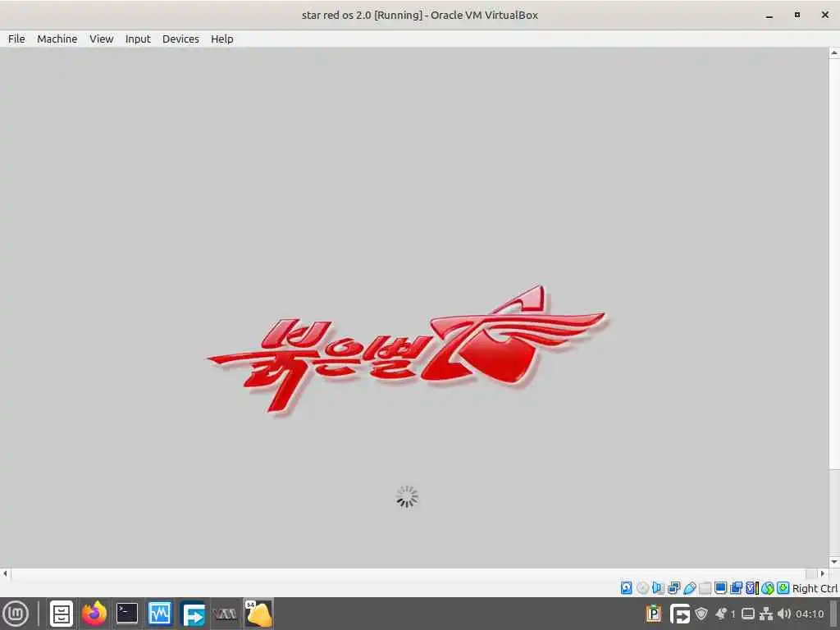Click the horizontal scrollbar left arrow
Viewport: 840px width, 630px height.
(x=5, y=573)
